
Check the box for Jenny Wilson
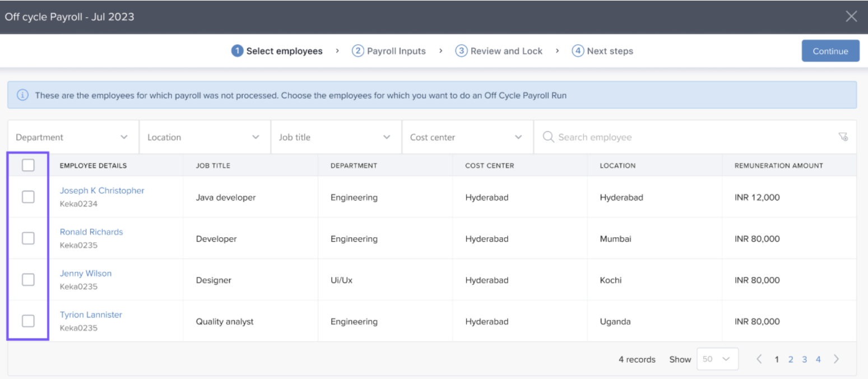28,280
